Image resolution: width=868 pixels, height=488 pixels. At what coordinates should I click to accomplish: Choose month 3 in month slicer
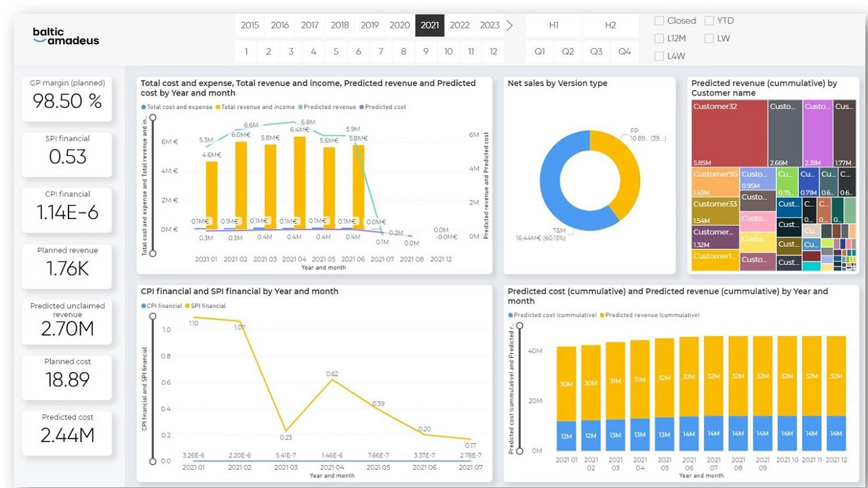click(x=291, y=52)
